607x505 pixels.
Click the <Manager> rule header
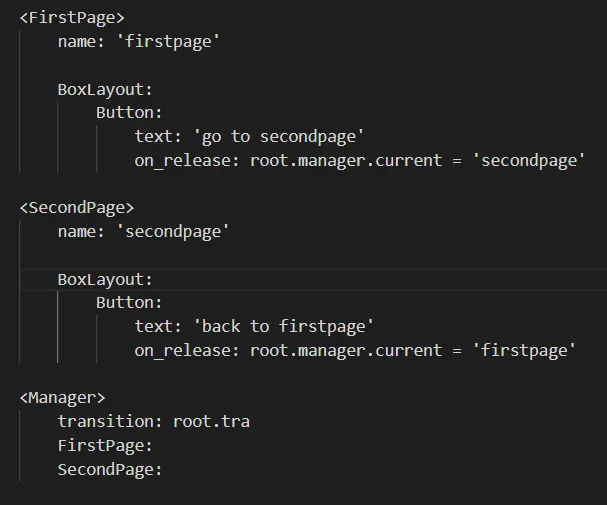(61, 397)
